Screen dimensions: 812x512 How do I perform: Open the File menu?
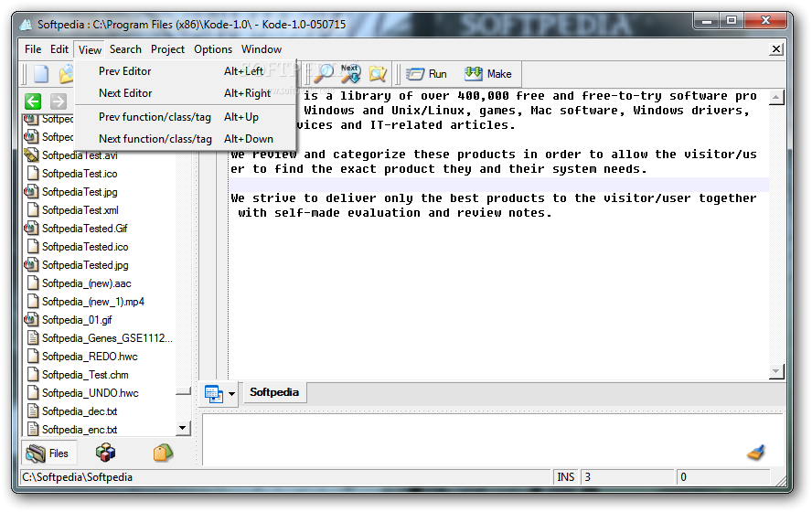(33, 49)
